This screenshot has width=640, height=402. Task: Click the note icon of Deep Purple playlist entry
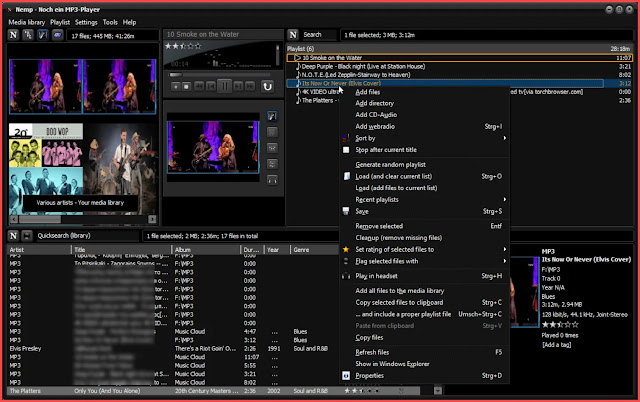[298, 66]
